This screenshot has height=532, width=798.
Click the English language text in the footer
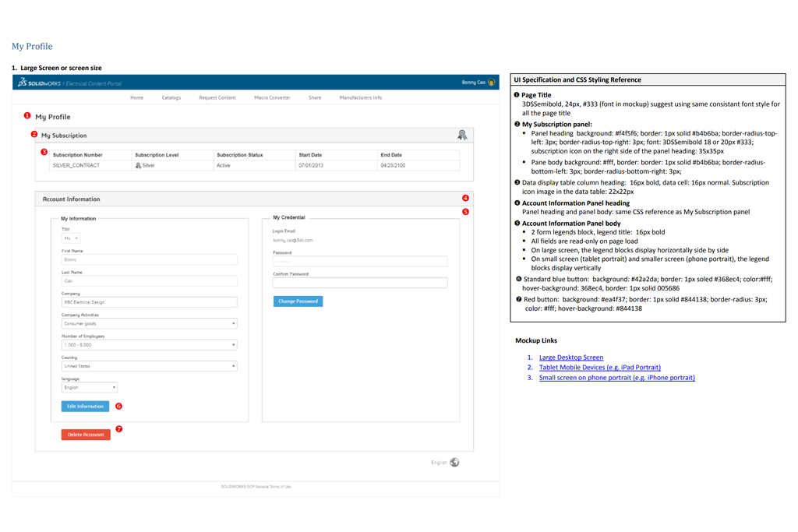[440, 463]
